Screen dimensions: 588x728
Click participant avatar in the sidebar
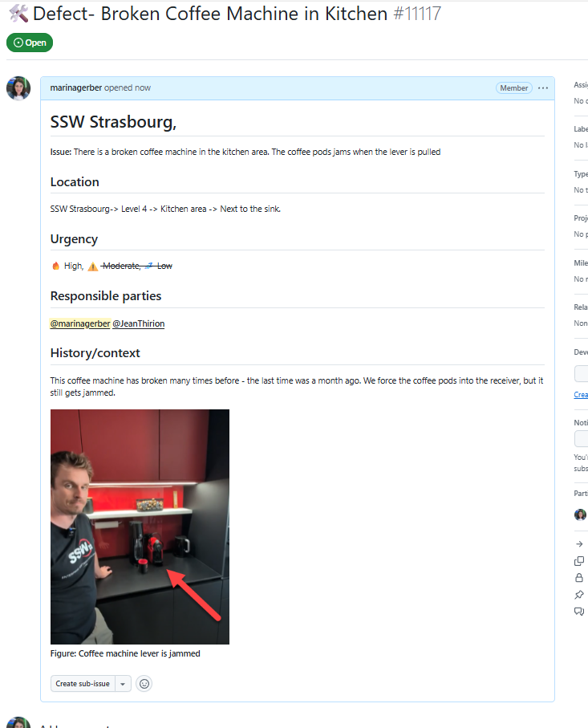580,514
